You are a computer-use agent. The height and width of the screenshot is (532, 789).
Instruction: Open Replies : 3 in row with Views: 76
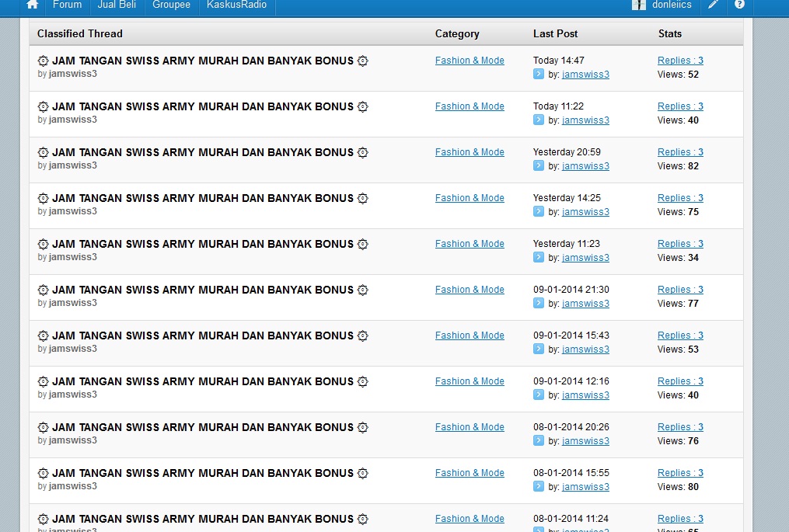[x=680, y=426]
